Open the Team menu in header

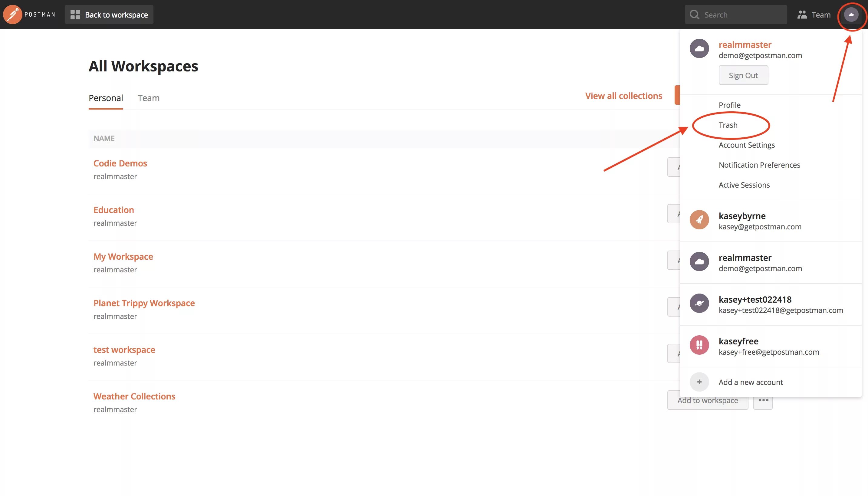pos(814,15)
